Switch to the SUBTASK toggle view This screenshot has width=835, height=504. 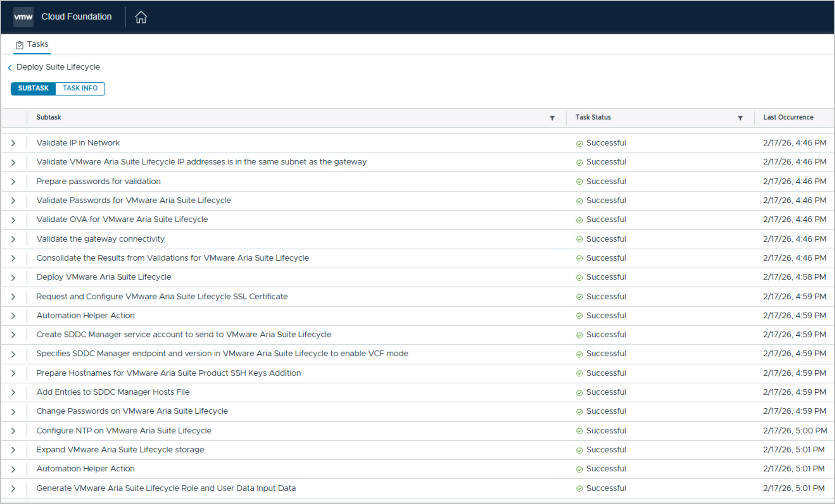coord(33,88)
